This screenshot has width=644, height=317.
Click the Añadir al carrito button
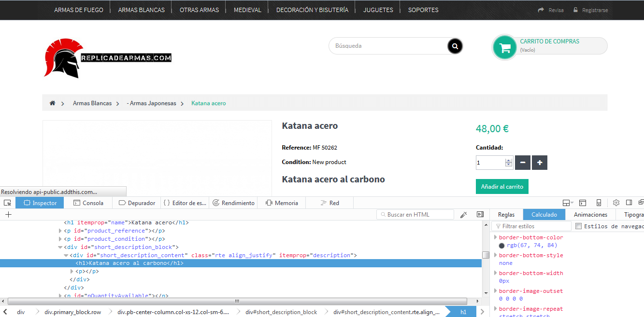tap(502, 187)
